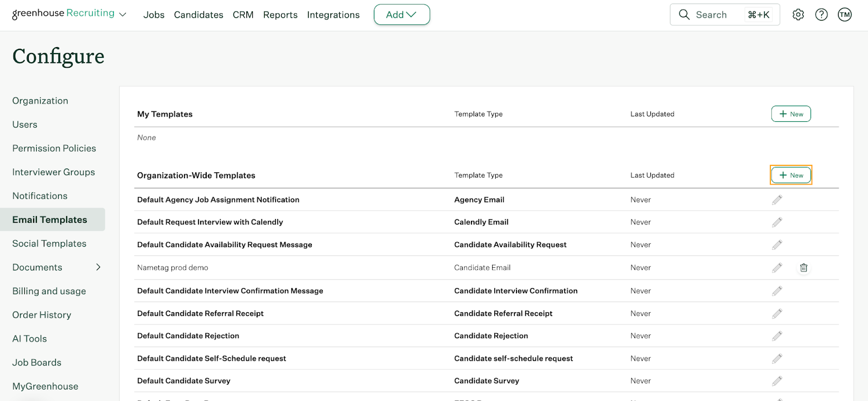Open the TM user avatar menu
The image size is (868, 401).
(845, 15)
